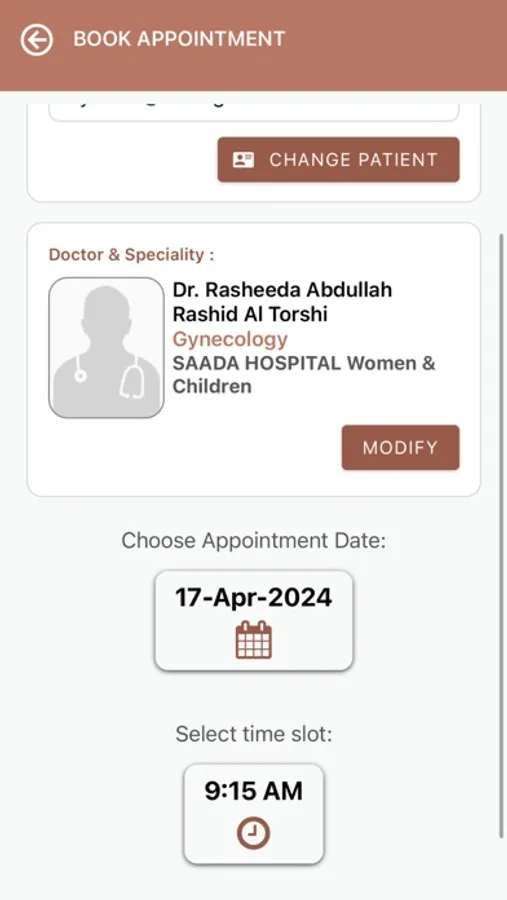Click SAADA HOSPITAL Women & Children text
Viewport: 507px width, 900px height.
pyautogui.click(x=304, y=375)
